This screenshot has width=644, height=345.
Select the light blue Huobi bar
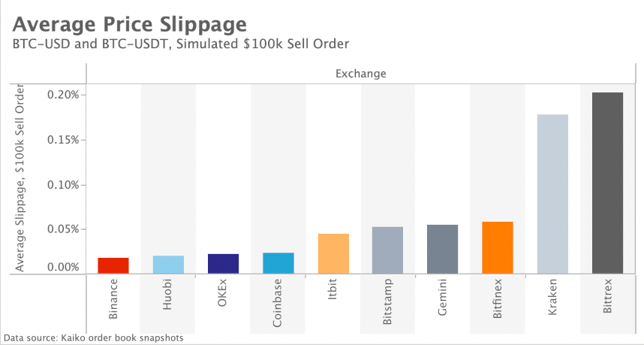point(168,265)
